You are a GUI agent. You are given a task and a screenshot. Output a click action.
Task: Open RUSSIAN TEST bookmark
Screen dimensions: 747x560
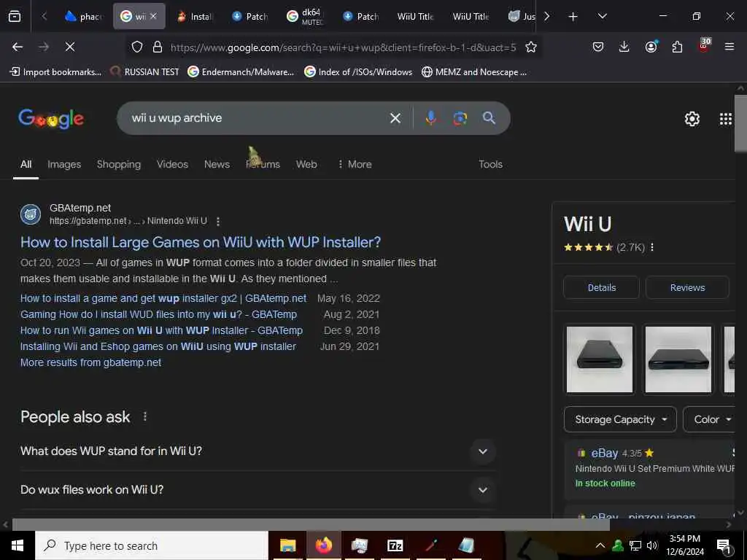[x=144, y=72]
